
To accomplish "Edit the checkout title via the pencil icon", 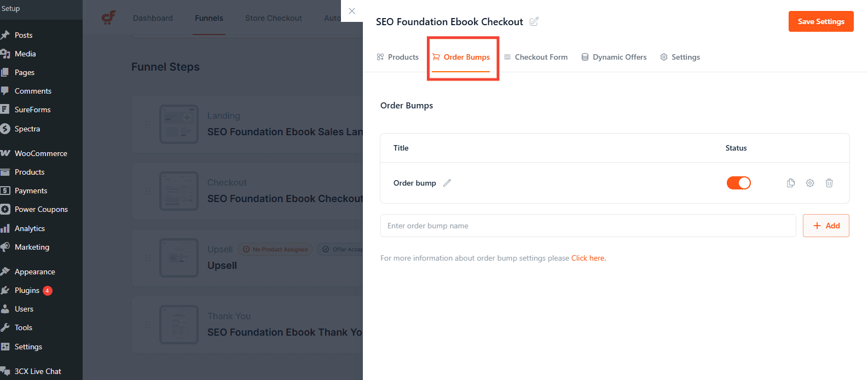I will click(534, 21).
